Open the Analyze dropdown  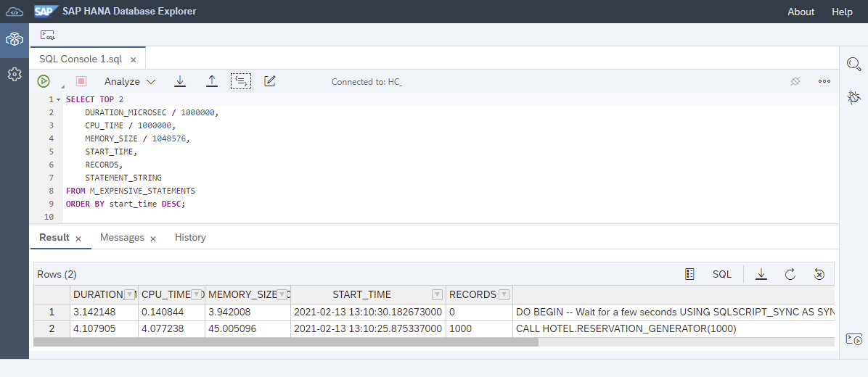130,81
